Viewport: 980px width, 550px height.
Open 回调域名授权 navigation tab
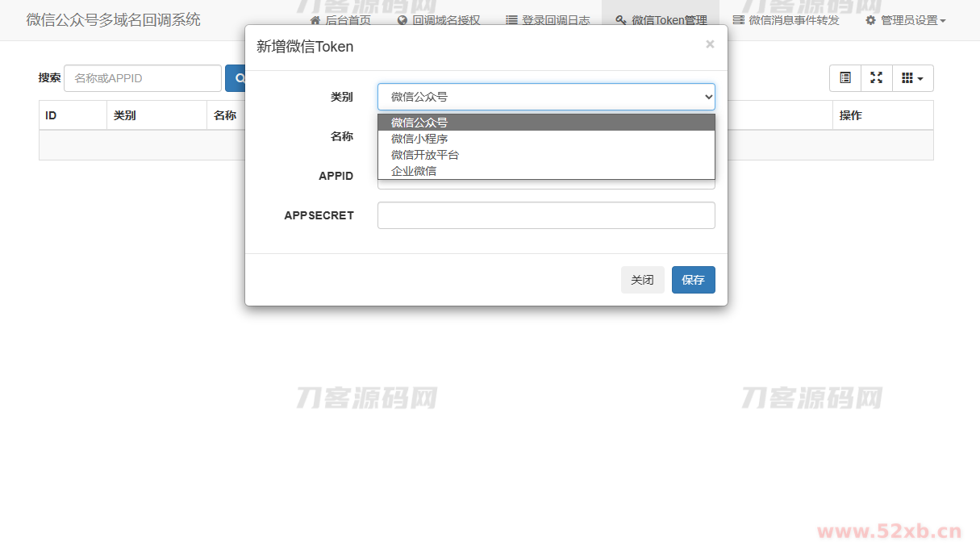tap(439, 20)
